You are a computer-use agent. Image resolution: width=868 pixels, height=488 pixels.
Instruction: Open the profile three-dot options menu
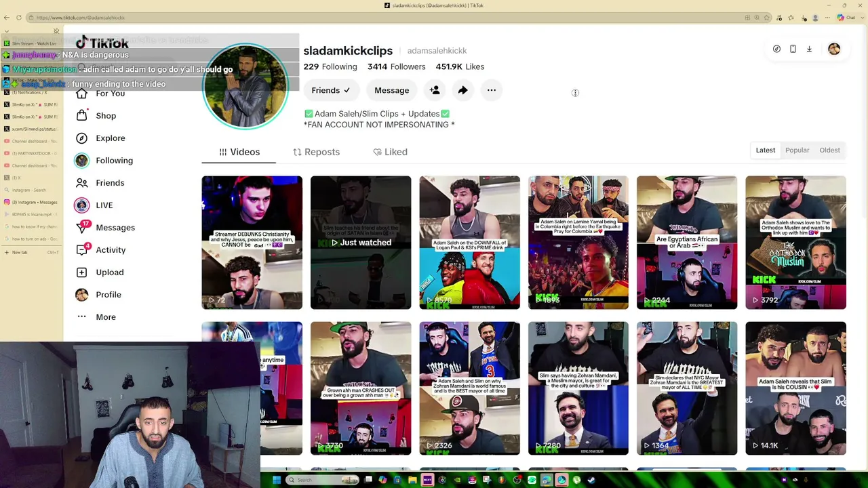tap(492, 90)
